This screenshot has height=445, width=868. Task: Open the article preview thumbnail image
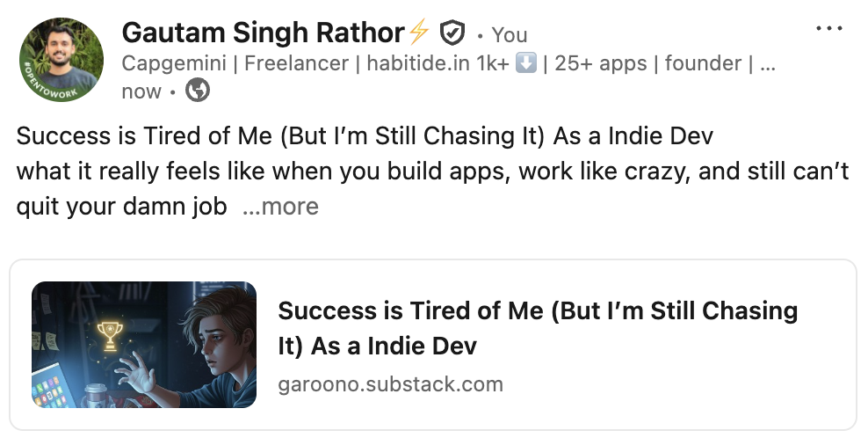tap(144, 345)
